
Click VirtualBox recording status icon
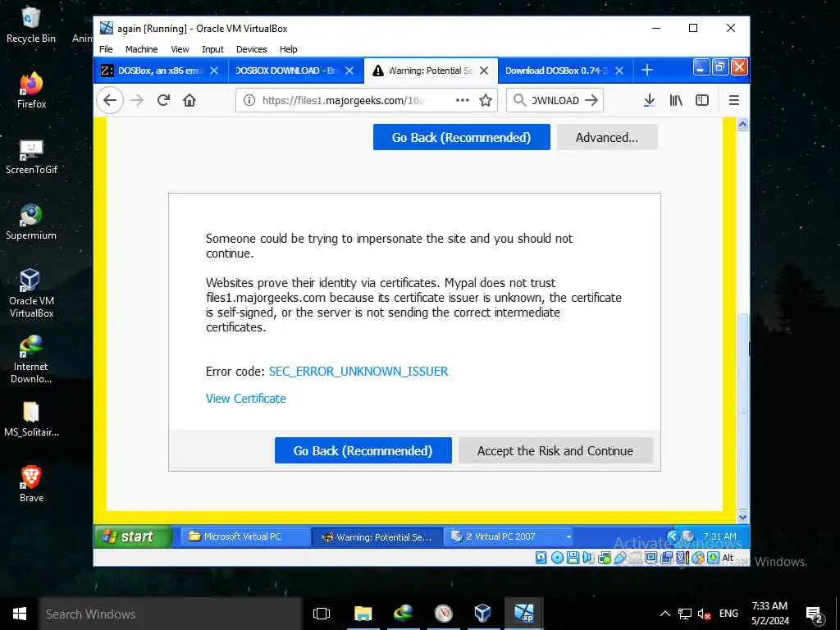666,558
